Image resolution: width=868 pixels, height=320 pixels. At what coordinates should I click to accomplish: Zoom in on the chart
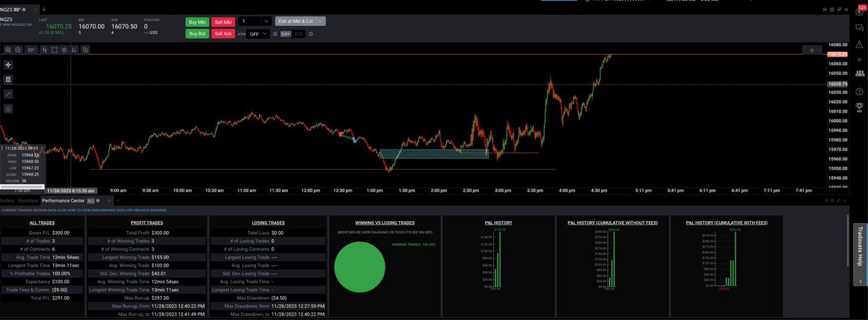pos(8,50)
